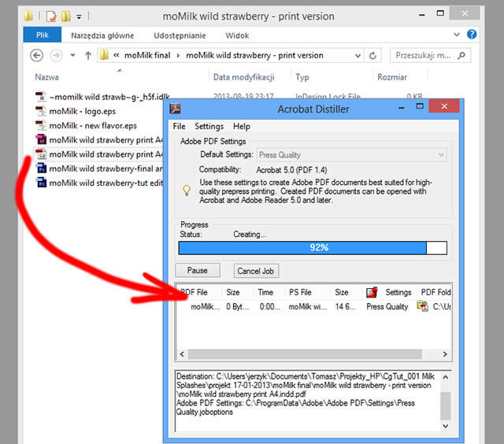
Task: Close the Acrobat Distiller window
Action: [444, 106]
